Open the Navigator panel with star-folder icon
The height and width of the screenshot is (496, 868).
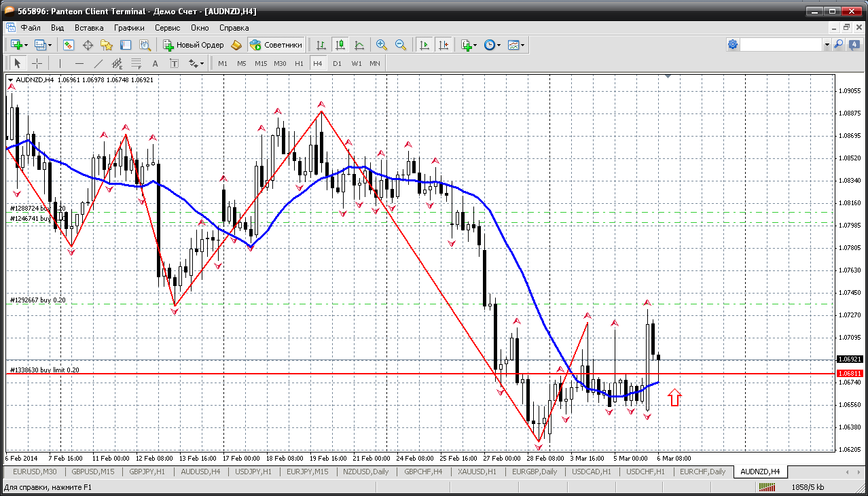(x=107, y=45)
